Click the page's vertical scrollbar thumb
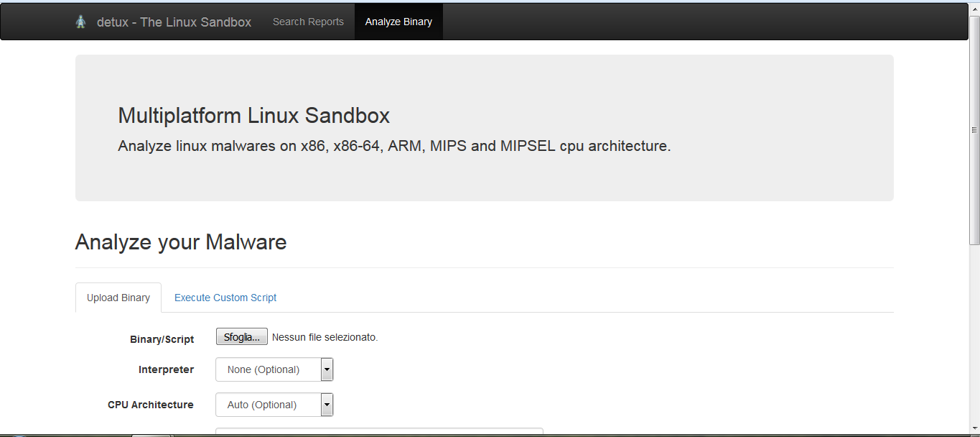This screenshot has width=980, height=437. pos(974,129)
